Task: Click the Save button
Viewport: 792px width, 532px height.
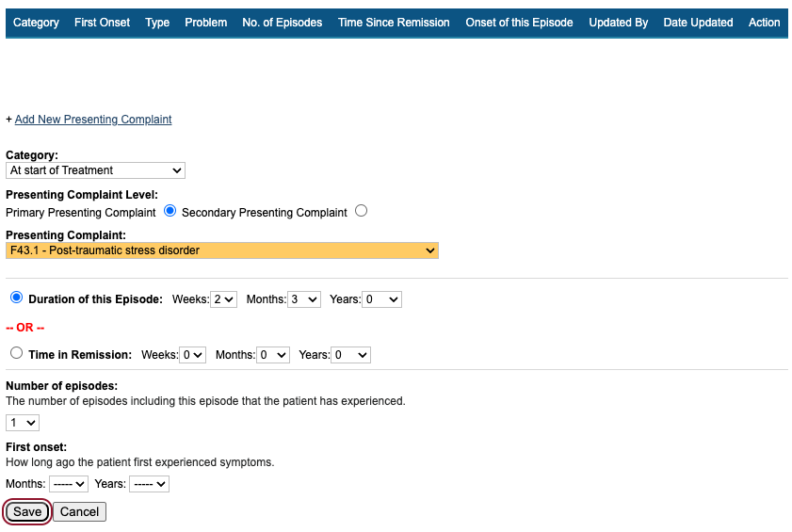Action: point(27,512)
